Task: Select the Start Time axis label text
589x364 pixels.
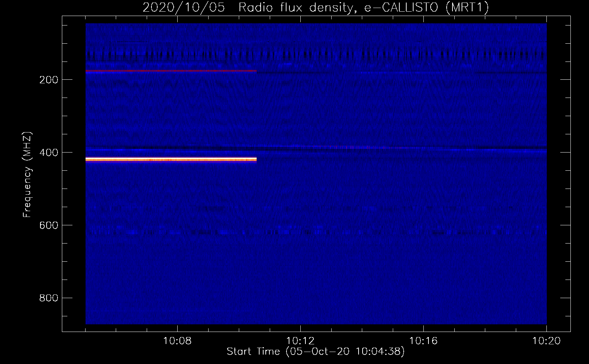Action: click(x=316, y=352)
